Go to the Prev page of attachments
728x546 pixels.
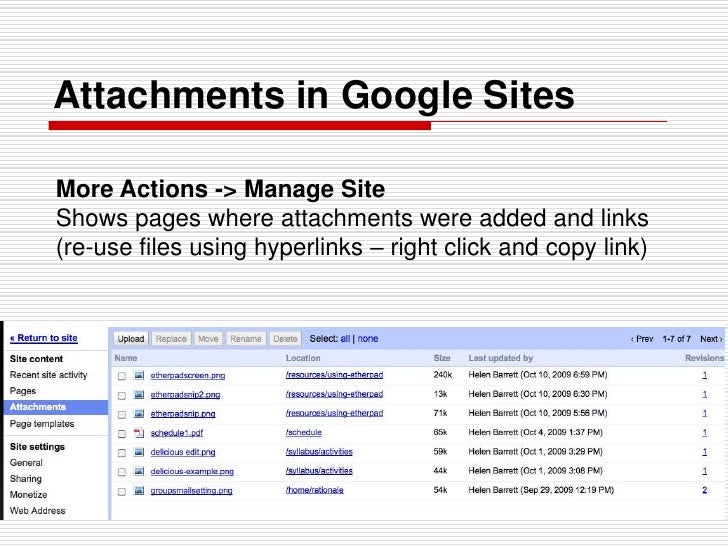(x=642, y=339)
